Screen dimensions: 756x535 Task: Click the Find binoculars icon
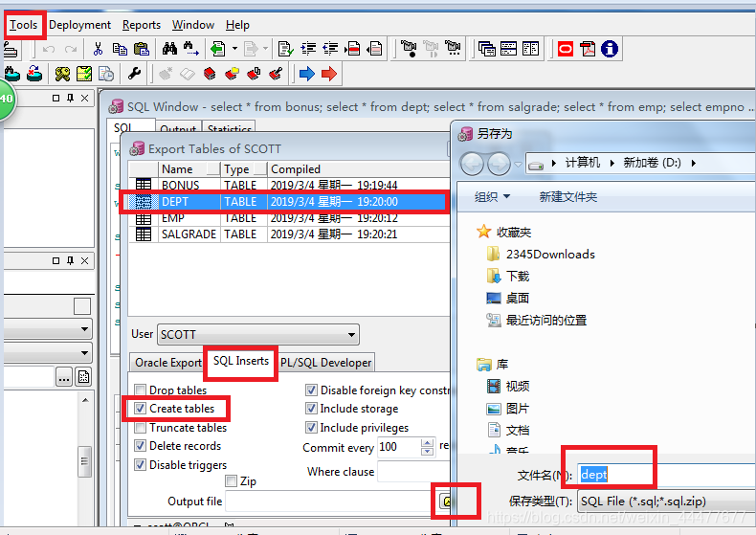[169, 49]
